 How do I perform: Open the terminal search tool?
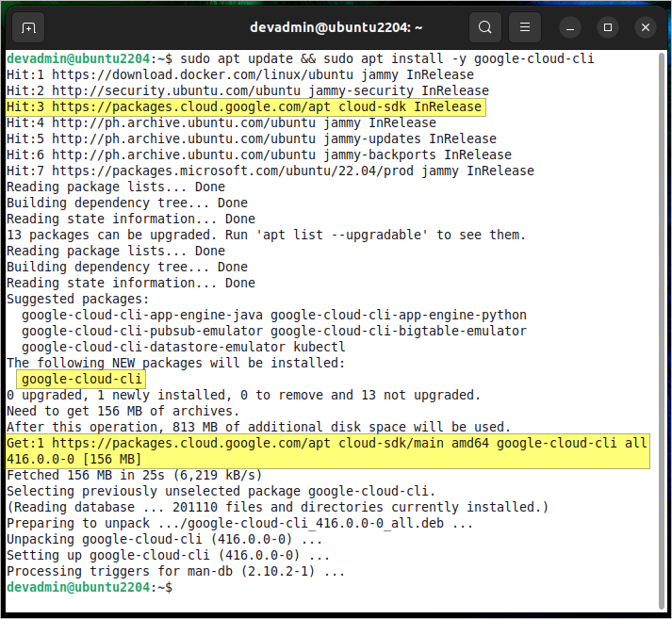pyautogui.click(x=485, y=27)
